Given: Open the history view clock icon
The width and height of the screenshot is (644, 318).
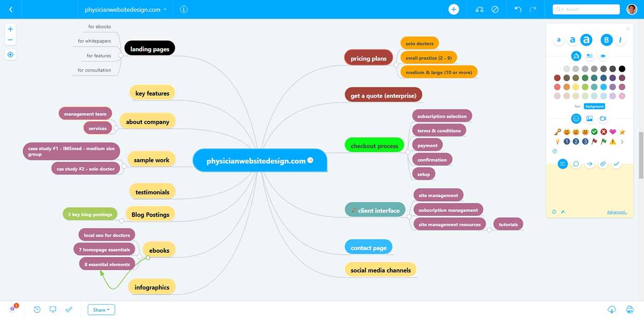Looking at the screenshot, I should pos(37,310).
